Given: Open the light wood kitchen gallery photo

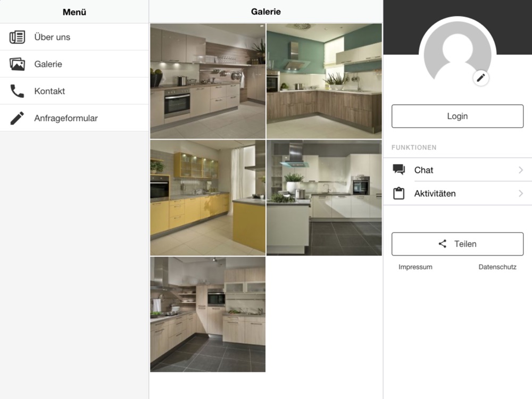Looking at the screenshot, I should (207, 314).
